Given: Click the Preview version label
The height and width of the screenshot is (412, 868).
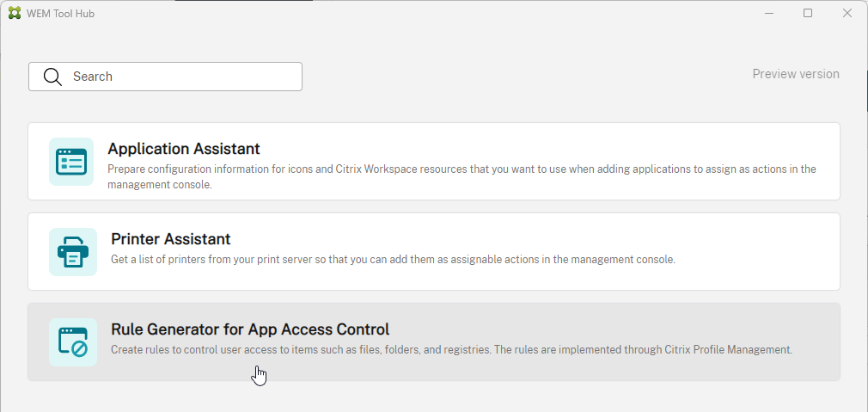Looking at the screenshot, I should pos(795,74).
